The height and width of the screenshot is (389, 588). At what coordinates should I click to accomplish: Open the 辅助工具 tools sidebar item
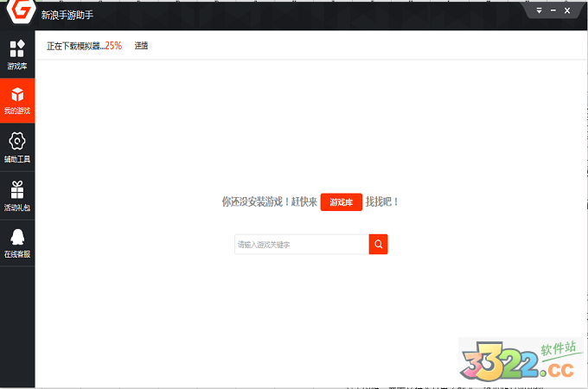[17, 147]
